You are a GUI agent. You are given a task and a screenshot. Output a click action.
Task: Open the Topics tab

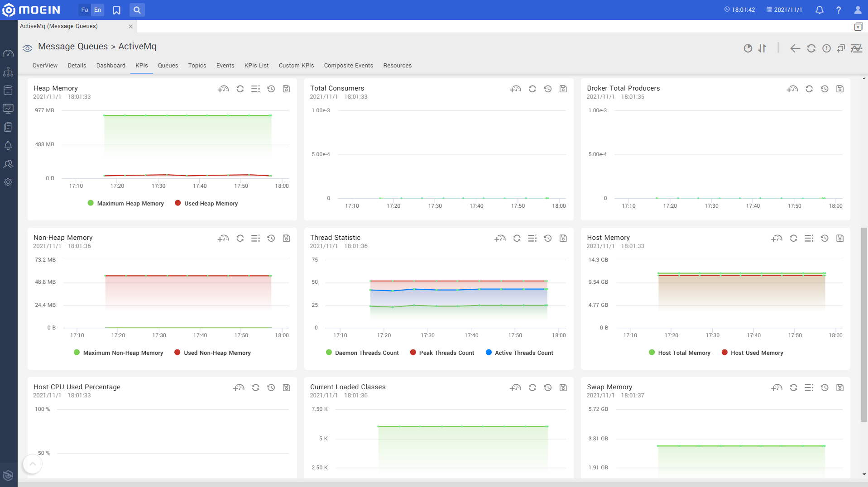coord(197,66)
